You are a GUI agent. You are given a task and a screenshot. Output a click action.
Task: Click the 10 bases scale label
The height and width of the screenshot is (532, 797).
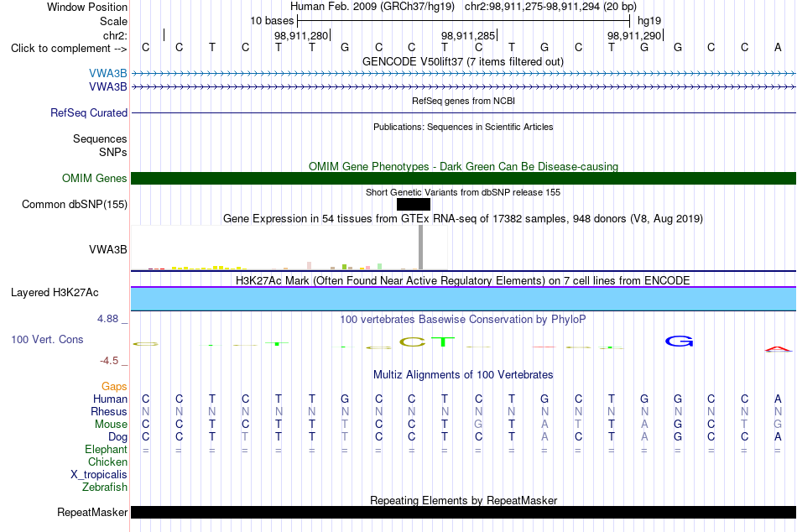tap(272, 21)
